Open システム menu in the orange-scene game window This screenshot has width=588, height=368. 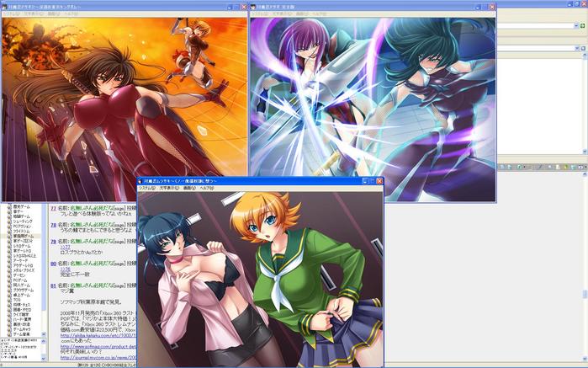point(11,13)
